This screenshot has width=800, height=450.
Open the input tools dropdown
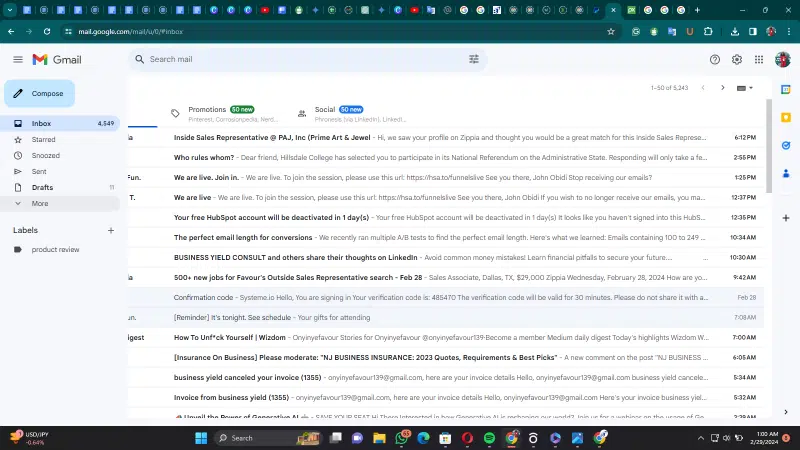tap(746, 88)
